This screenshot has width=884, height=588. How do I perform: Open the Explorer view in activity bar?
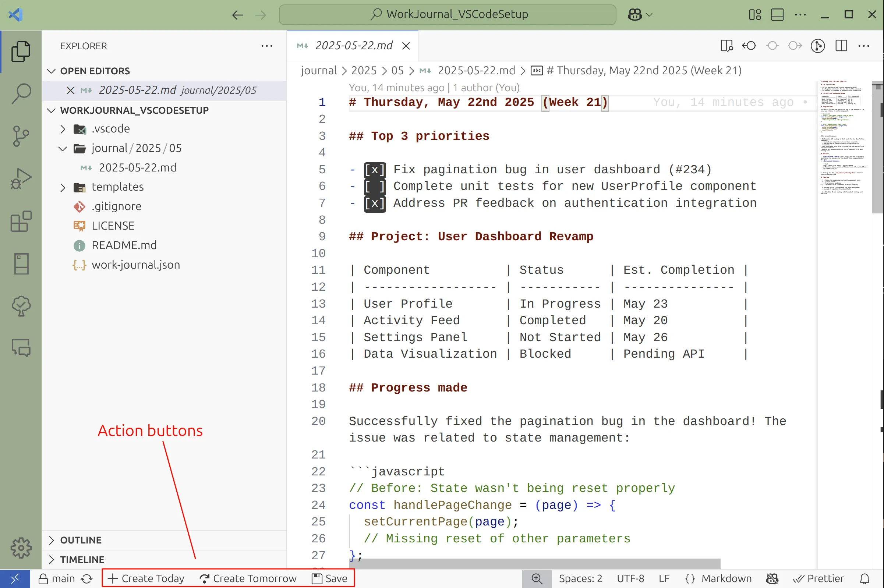pyautogui.click(x=21, y=52)
